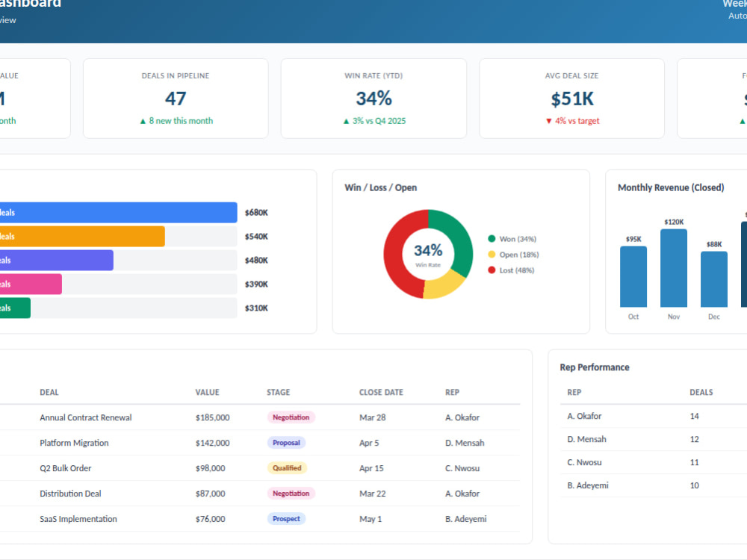The image size is (747, 560).
Task: Click the Mar 22 close date
Action: tap(373, 494)
